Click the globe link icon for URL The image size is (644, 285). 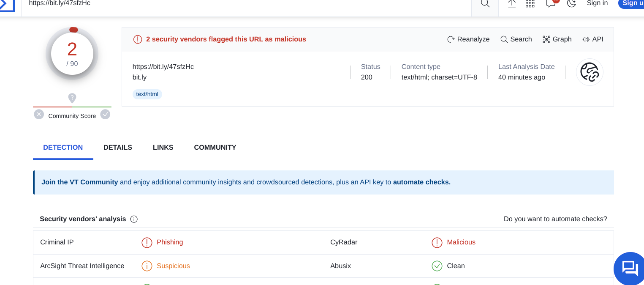tap(590, 72)
